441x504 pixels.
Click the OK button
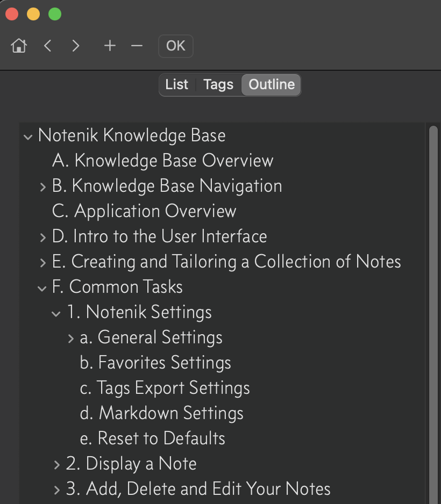tap(176, 46)
